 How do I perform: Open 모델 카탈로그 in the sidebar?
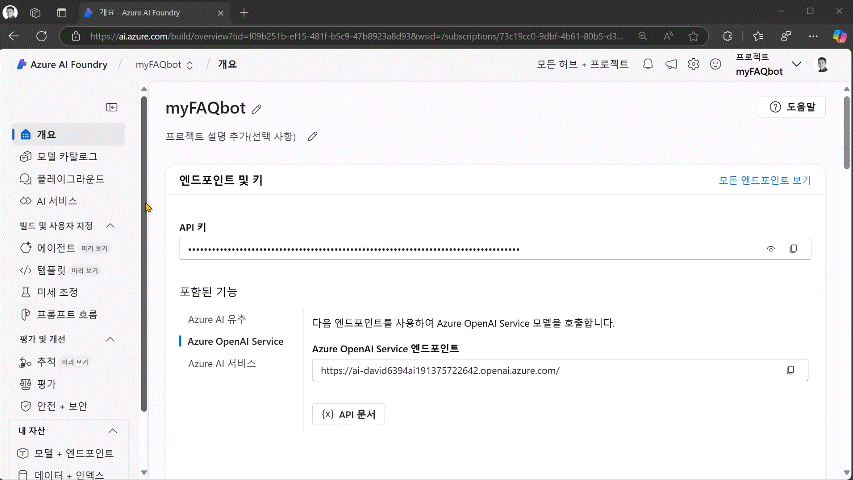tap(69, 157)
